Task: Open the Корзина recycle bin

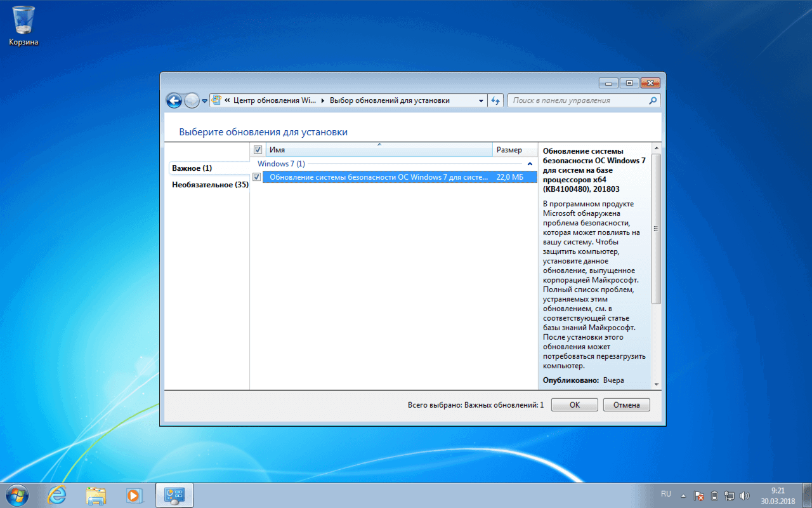Action: (x=23, y=20)
